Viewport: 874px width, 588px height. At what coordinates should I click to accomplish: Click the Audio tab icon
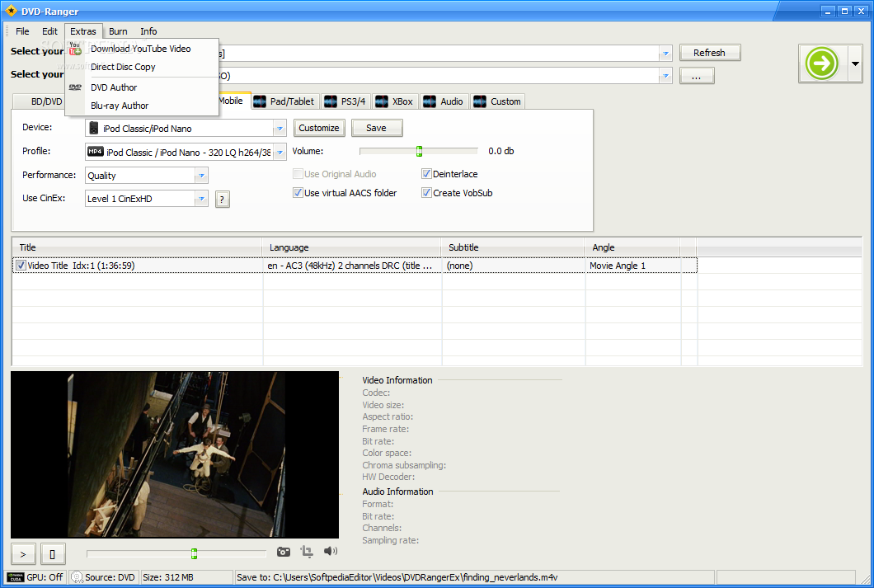point(430,101)
